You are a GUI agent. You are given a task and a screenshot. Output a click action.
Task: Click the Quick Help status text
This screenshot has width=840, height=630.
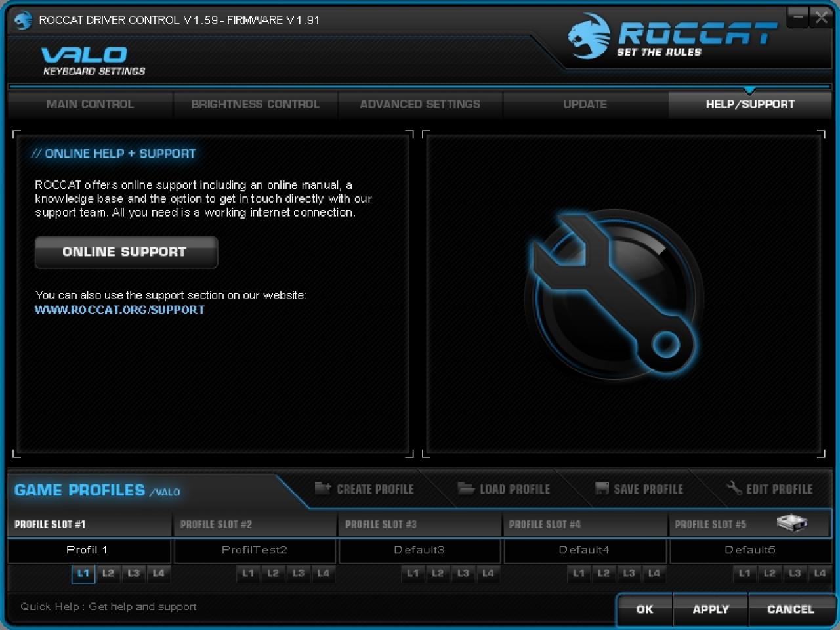click(x=108, y=607)
